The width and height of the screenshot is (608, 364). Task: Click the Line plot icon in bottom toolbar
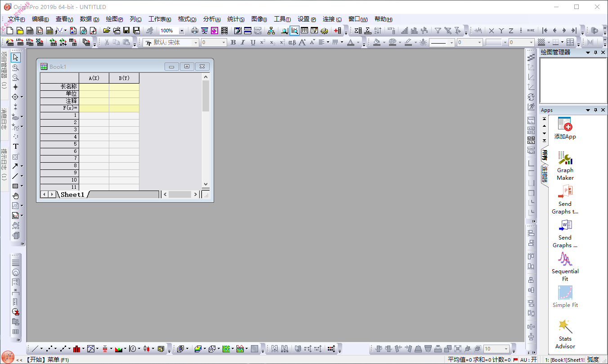(35, 349)
